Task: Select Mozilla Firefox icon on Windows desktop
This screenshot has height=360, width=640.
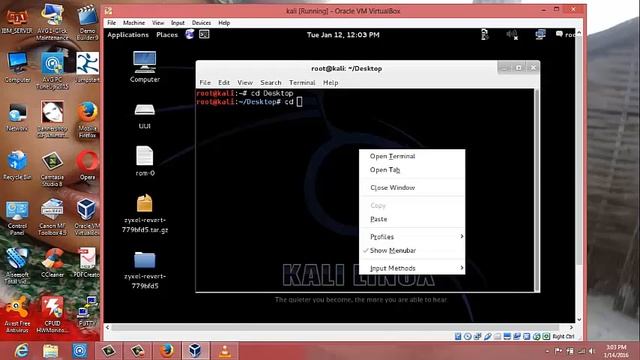Action: [87, 120]
